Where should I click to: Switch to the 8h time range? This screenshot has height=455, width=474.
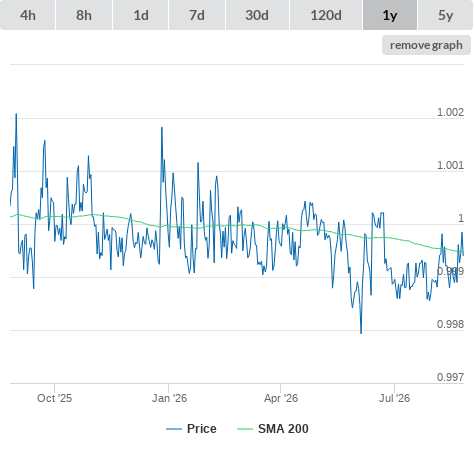[x=84, y=15]
